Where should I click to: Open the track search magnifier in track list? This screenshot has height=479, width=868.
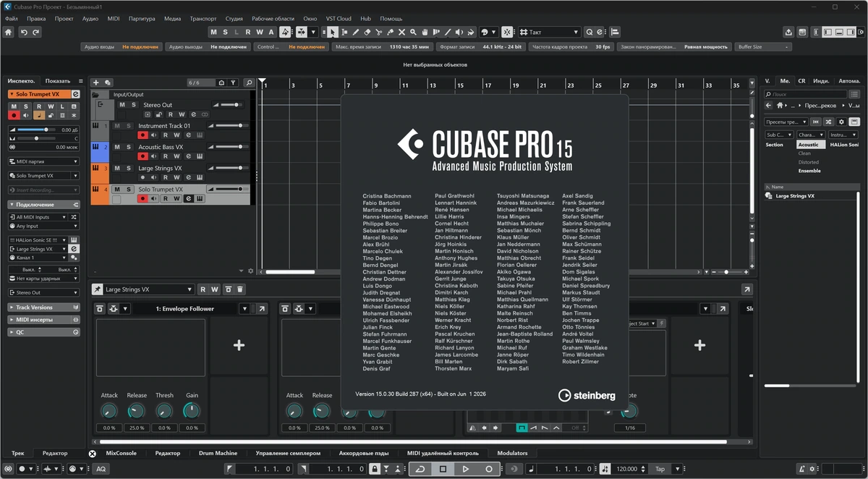249,83
